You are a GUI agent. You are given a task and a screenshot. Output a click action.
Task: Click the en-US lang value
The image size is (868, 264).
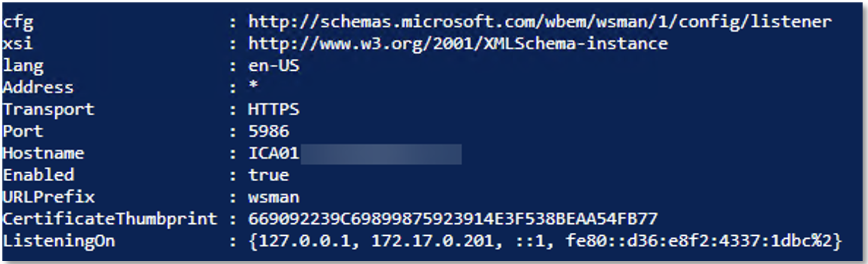pyautogui.click(x=273, y=66)
